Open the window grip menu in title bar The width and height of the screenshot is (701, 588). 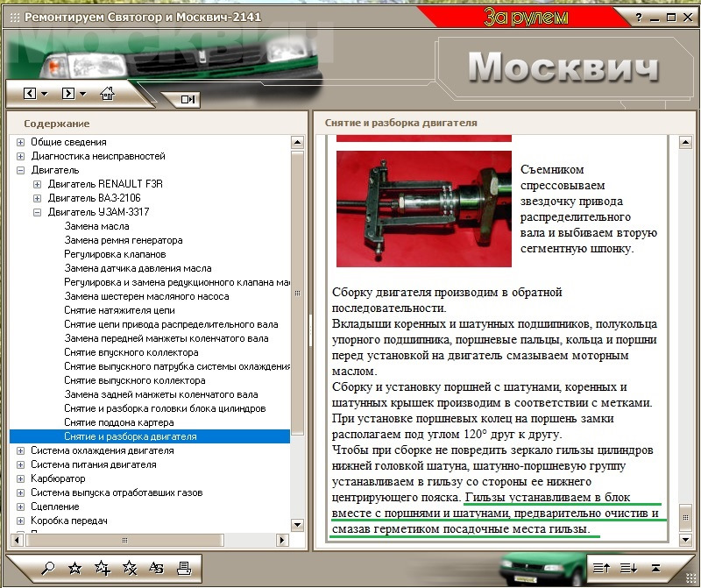pos(15,18)
